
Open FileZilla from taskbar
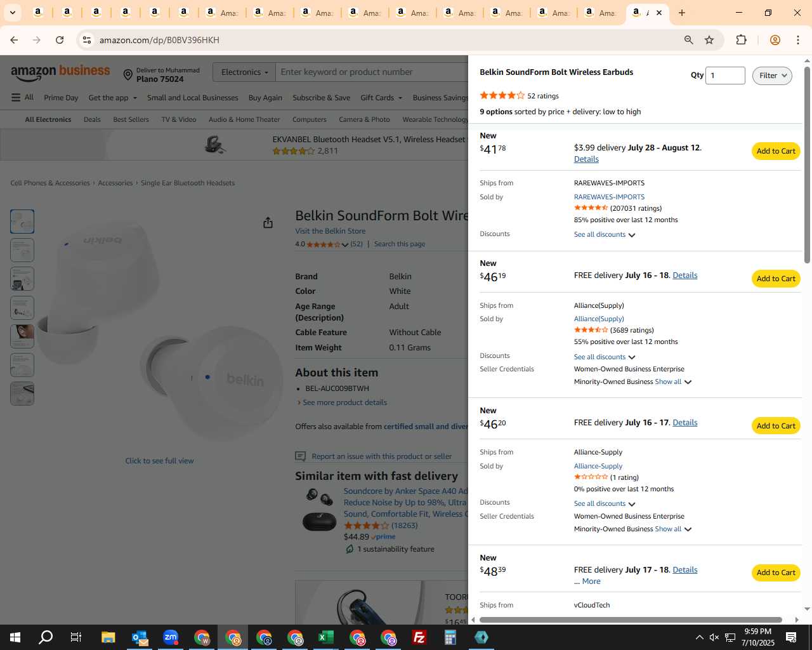419,637
